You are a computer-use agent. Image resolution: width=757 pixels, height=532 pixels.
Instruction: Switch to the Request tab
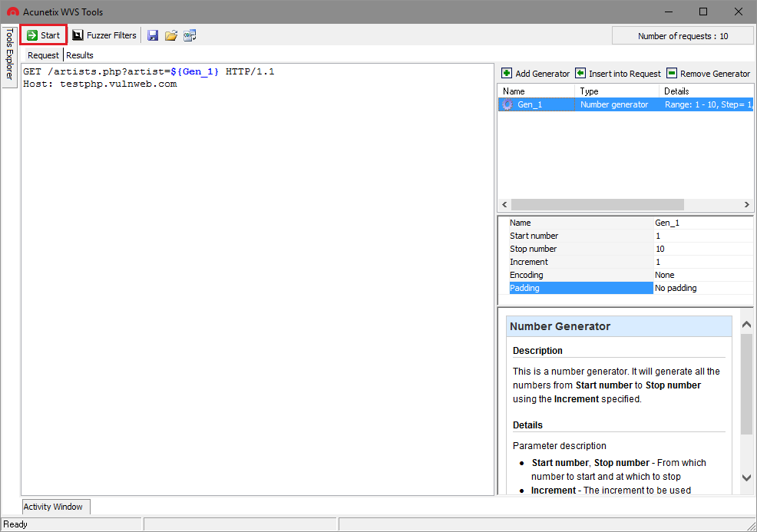click(x=43, y=55)
